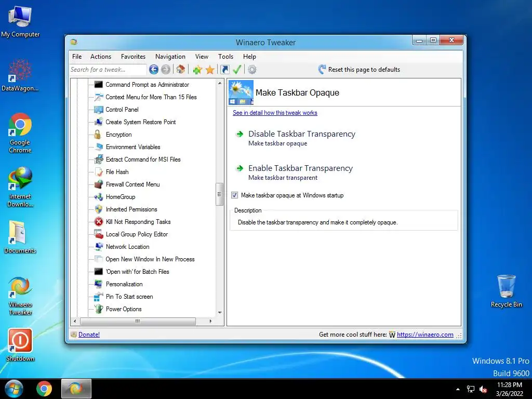
Task: Open the Tools menu
Action: click(x=225, y=57)
